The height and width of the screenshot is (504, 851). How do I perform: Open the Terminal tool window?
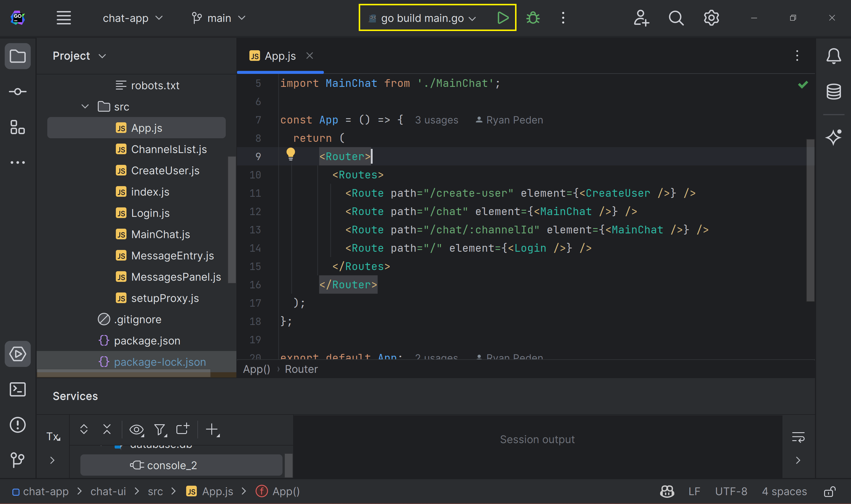pos(18,389)
